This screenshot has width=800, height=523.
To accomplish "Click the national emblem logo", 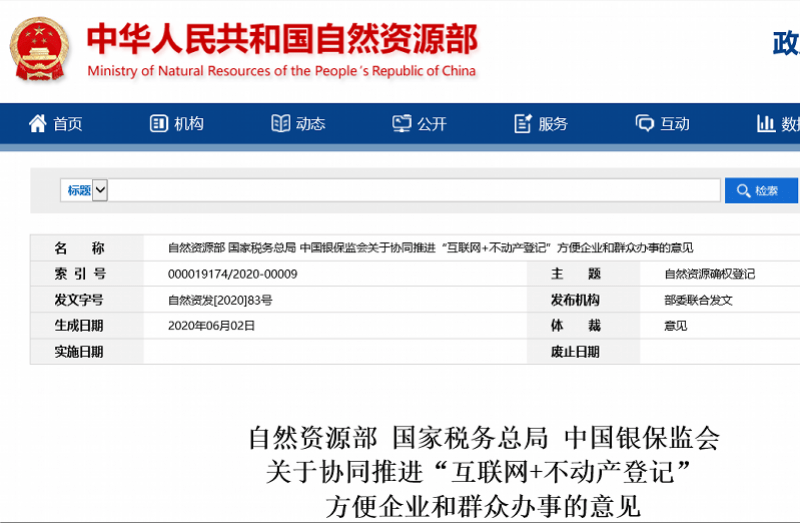I will pyautogui.click(x=39, y=49).
